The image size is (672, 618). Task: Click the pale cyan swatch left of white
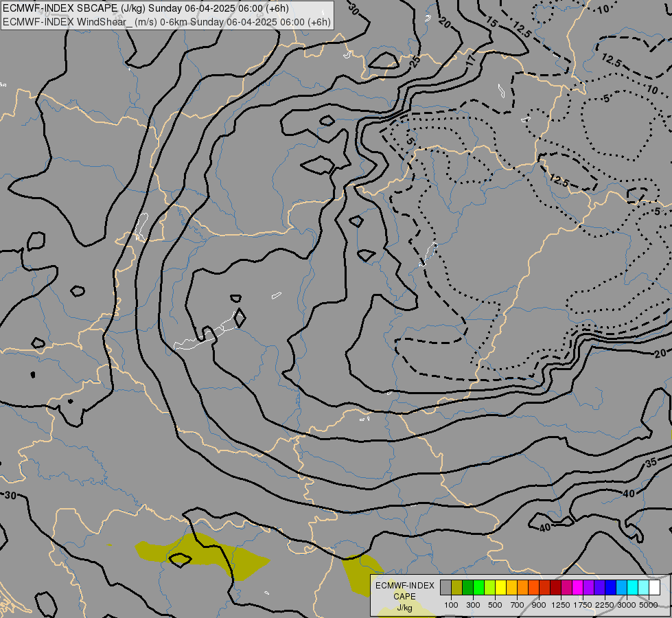pyautogui.click(x=643, y=588)
